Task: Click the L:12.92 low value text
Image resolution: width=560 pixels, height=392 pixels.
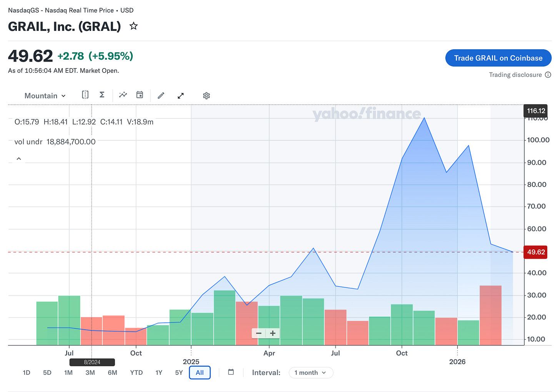Action: (x=84, y=122)
